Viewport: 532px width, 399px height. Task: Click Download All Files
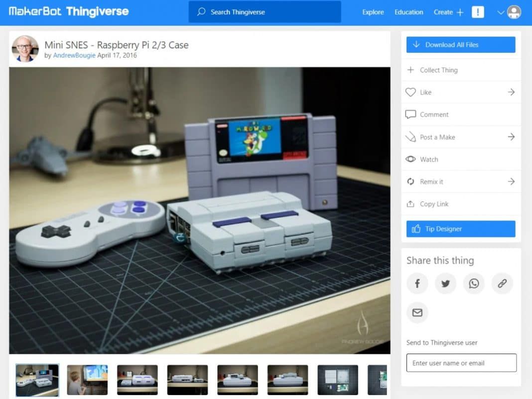coord(460,44)
